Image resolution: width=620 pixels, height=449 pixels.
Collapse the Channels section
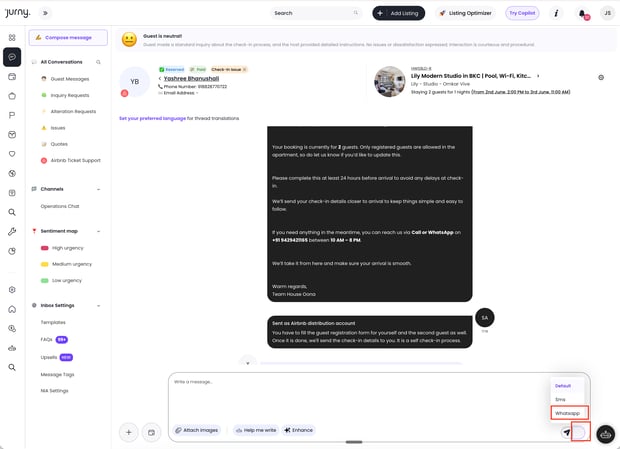click(x=98, y=189)
